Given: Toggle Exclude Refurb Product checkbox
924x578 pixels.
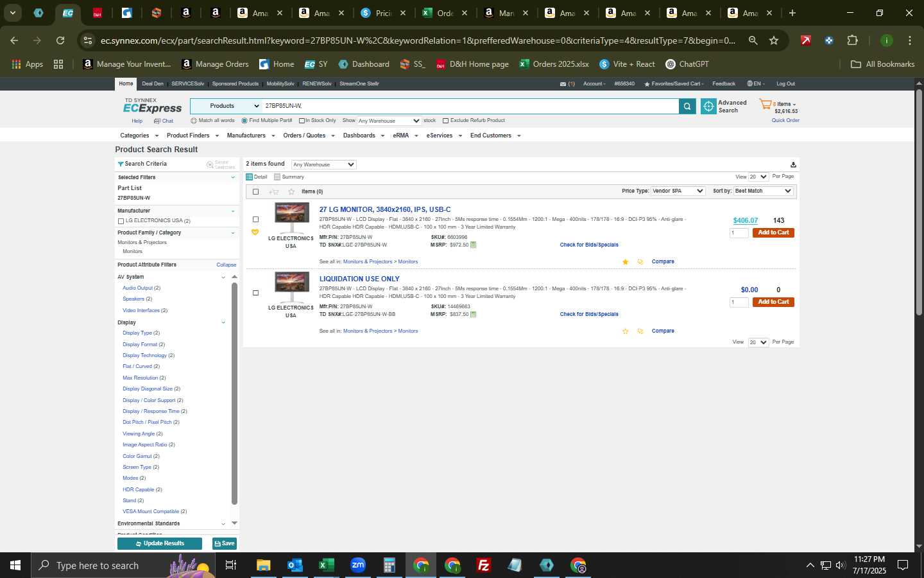Looking at the screenshot, I should click(445, 121).
